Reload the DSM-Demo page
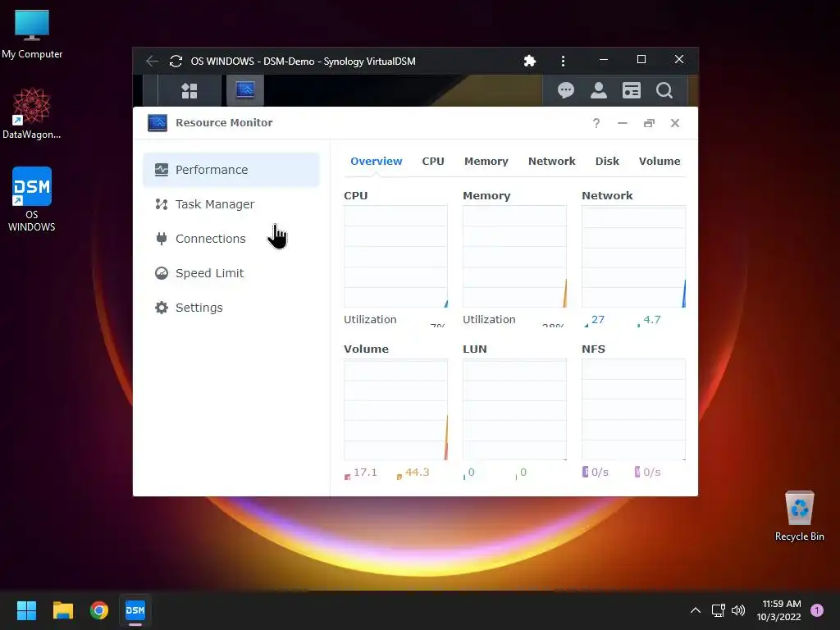The image size is (840, 630). pos(176,61)
